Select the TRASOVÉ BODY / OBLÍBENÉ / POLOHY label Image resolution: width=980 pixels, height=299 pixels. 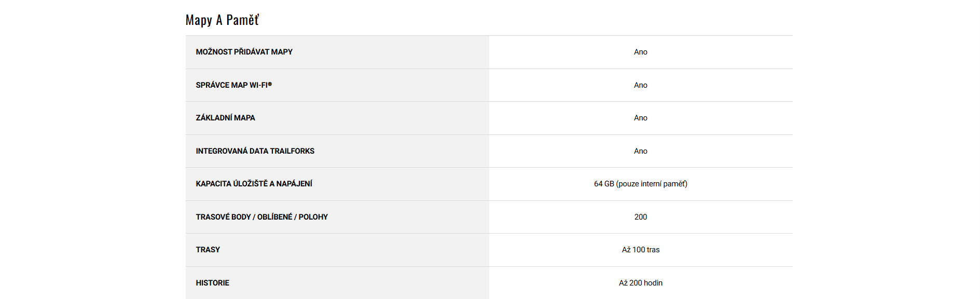261,217
